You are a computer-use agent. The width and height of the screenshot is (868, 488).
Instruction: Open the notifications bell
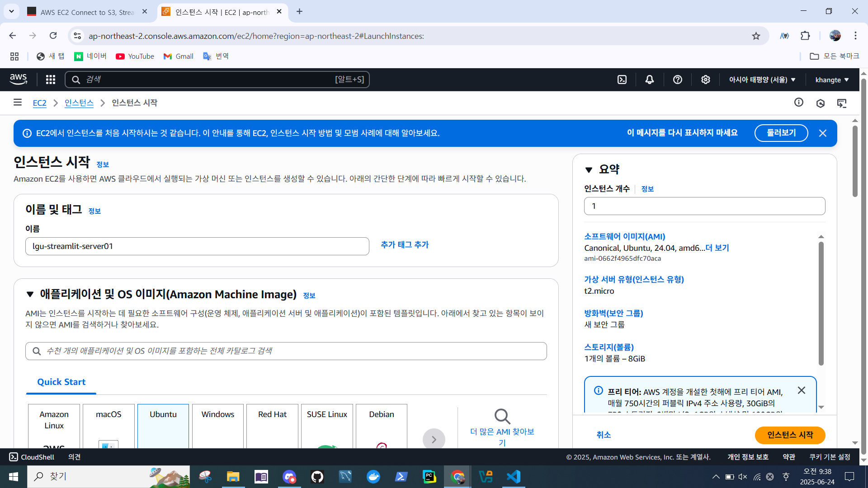(x=649, y=80)
